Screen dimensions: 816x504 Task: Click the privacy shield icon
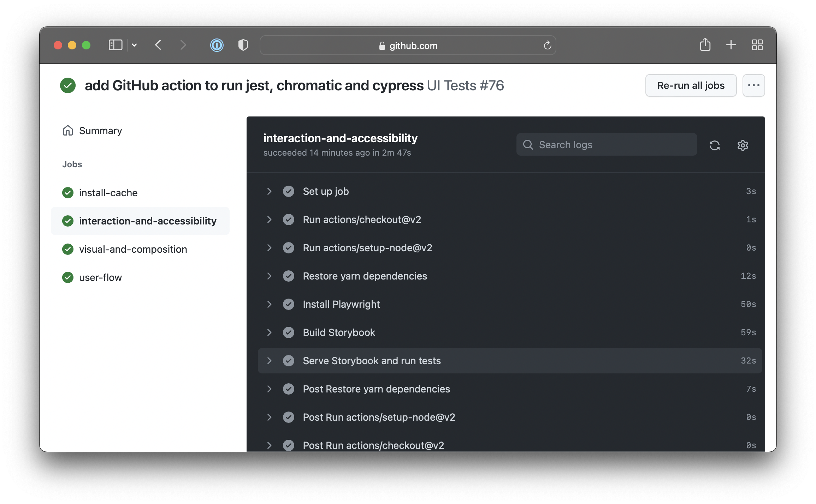coord(243,45)
